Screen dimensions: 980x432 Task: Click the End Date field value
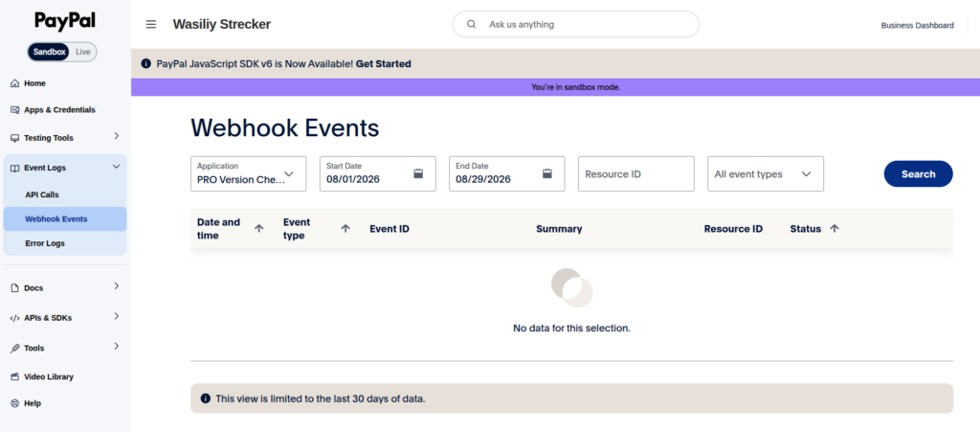pyautogui.click(x=483, y=179)
